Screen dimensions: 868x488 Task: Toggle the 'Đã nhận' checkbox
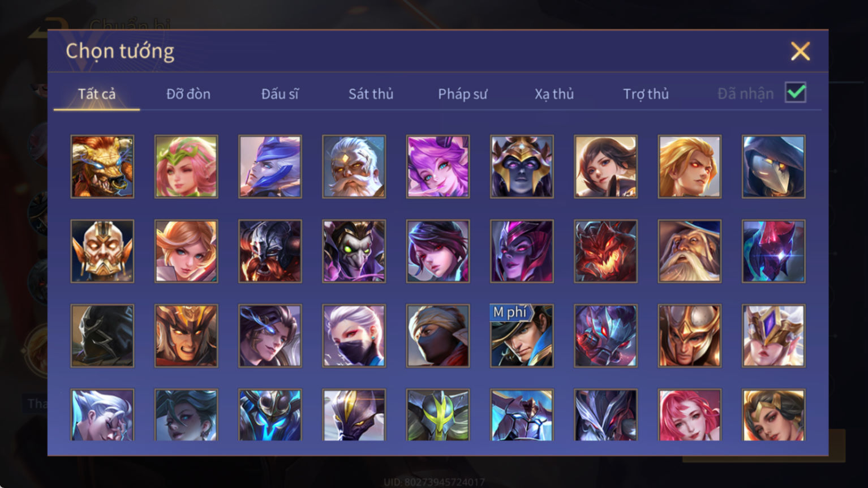pos(796,92)
